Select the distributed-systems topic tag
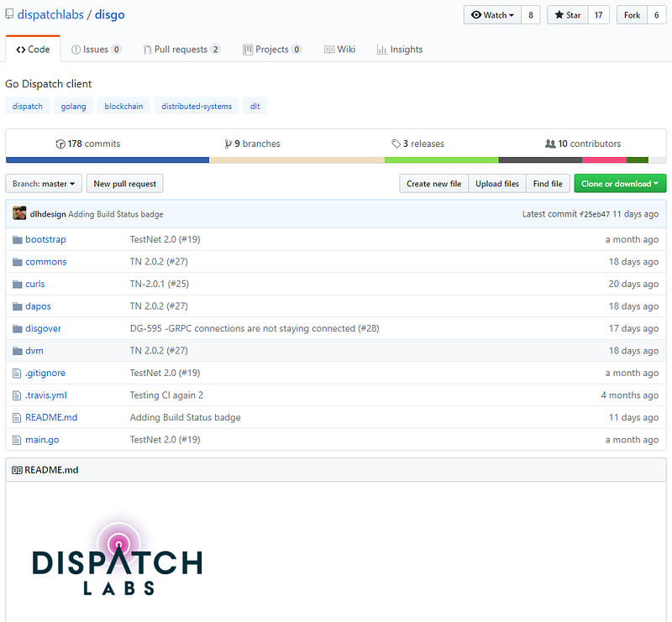Viewport: 672px width, 622px height. (x=197, y=106)
